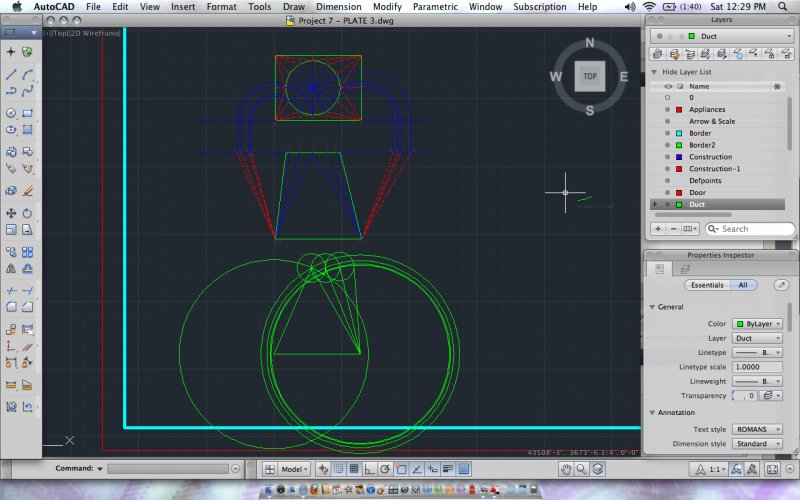The width and height of the screenshot is (800, 500).
Task: Select the Extend tool
Action: point(28,291)
